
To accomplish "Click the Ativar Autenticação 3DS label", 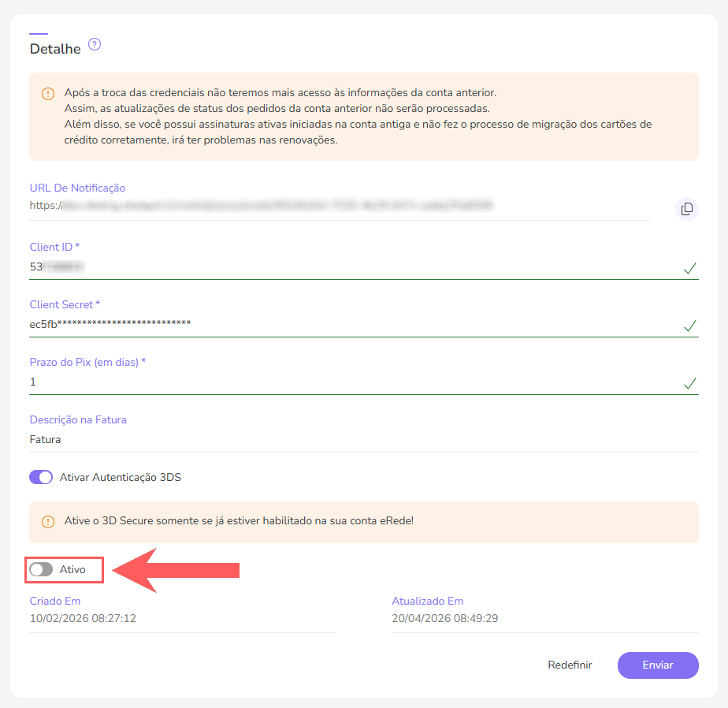I will click(x=121, y=477).
